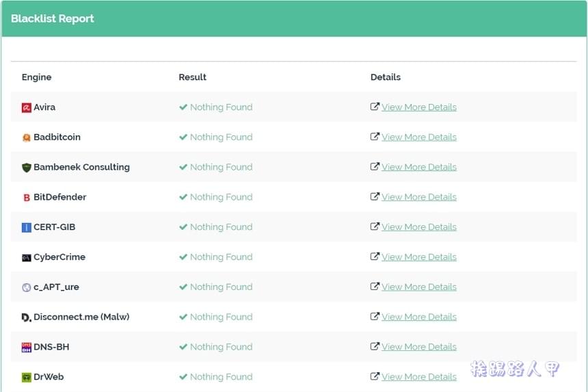Select the DNS-BH engine name
This screenshot has height=392, width=588.
51,347
